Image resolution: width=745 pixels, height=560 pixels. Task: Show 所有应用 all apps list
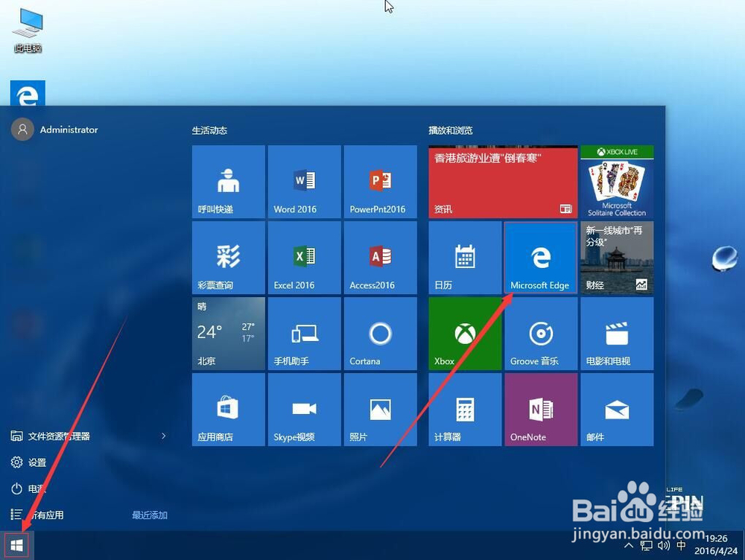pos(37,515)
